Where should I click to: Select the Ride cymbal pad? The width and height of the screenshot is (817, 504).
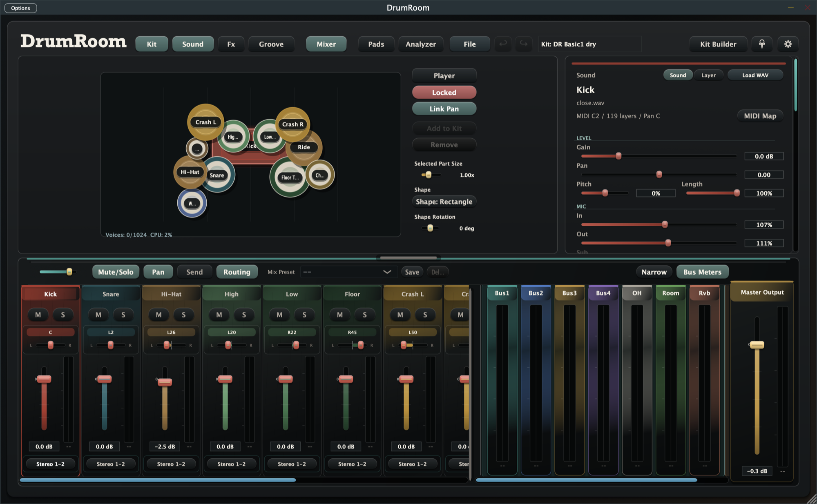[x=304, y=147]
